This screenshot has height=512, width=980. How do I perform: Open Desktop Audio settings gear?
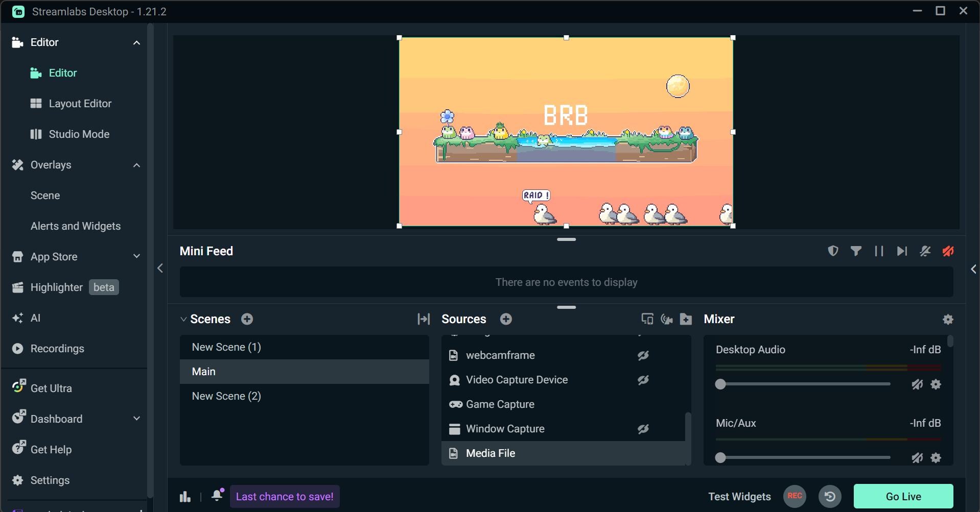(936, 384)
